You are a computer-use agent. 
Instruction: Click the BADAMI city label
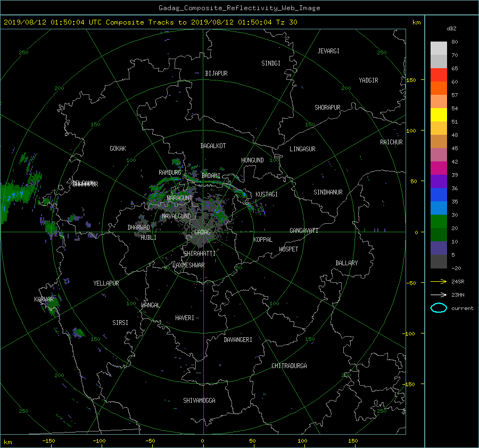(x=211, y=176)
